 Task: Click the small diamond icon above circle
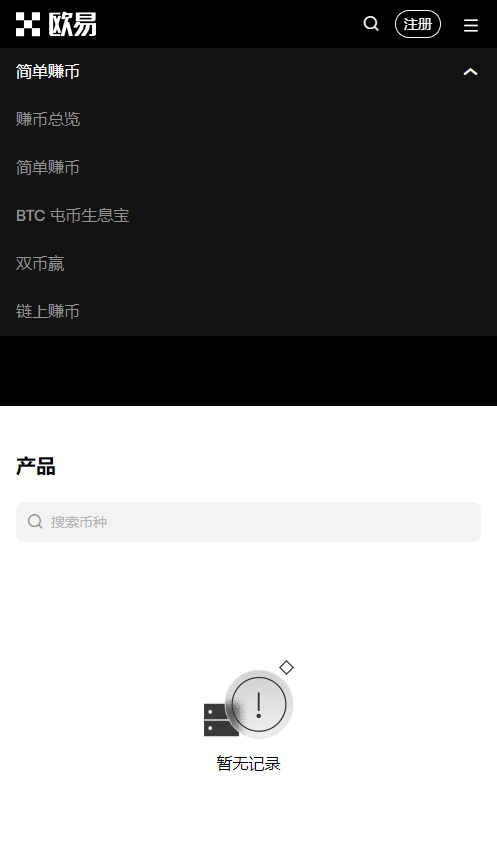pos(286,668)
